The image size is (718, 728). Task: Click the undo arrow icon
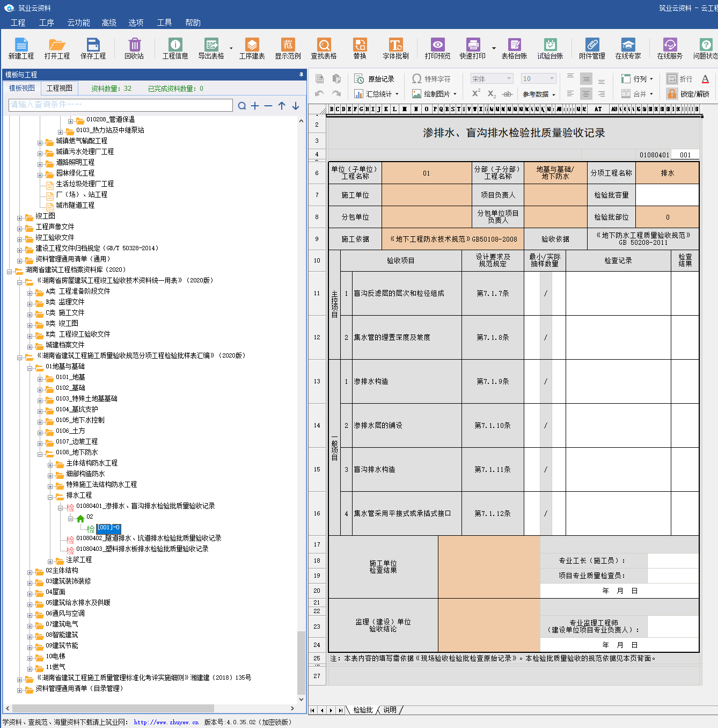tap(319, 93)
